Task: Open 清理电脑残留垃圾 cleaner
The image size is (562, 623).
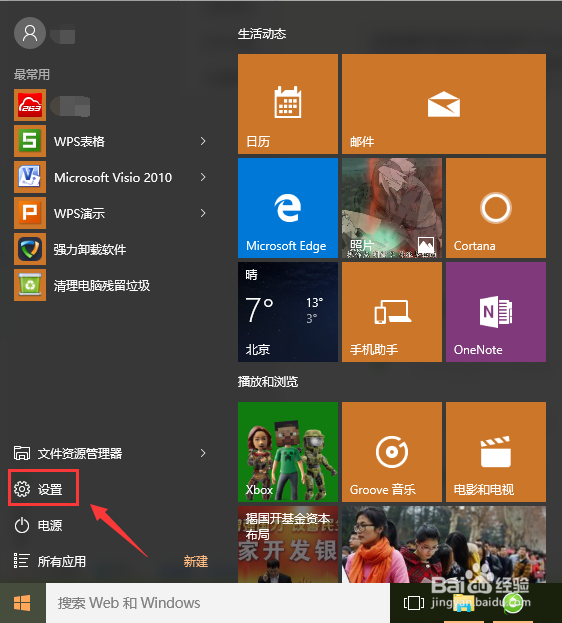Action: pos(102,285)
